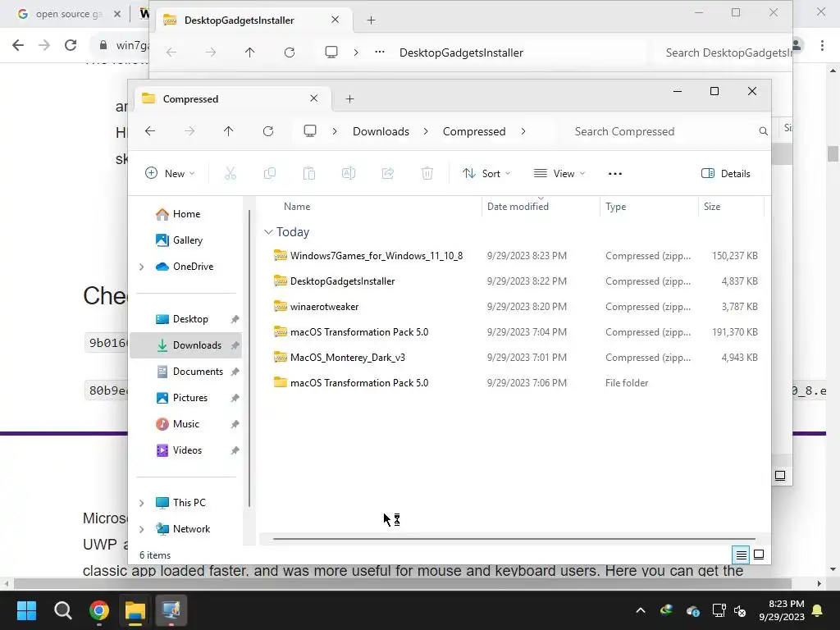Screen dimensions: 840x630
Task: Click the Cut scissors icon in toolbar
Action: tap(231, 173)
